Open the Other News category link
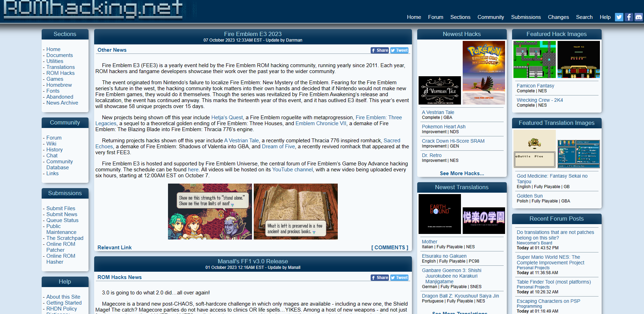The image size is (644, 314). [112, 50]
